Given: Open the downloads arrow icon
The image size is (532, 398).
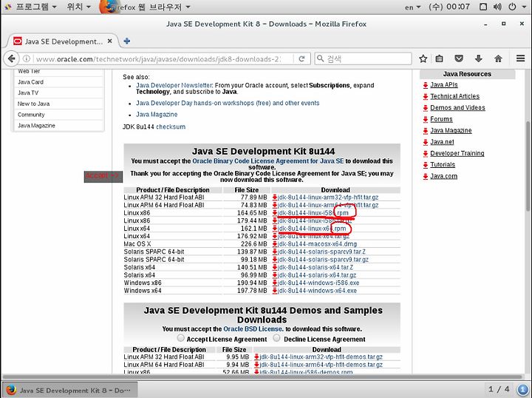Looking at the screenshot, I should (478, 58).
